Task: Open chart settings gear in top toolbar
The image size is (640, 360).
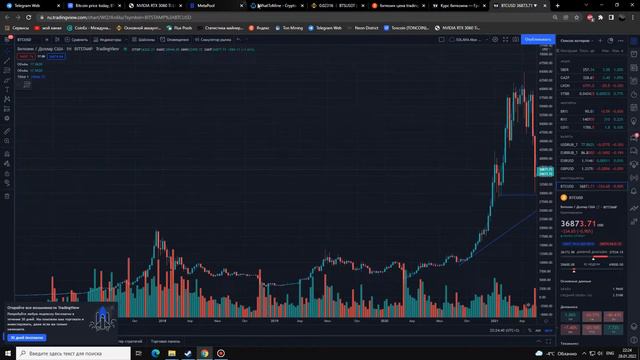Action: tap(495, 40)
